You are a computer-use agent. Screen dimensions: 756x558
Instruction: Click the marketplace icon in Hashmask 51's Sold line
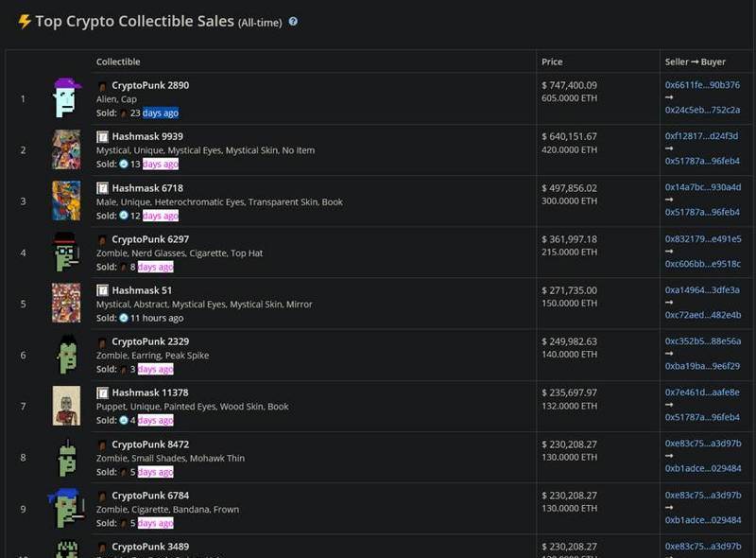click(x=124, y=318)
